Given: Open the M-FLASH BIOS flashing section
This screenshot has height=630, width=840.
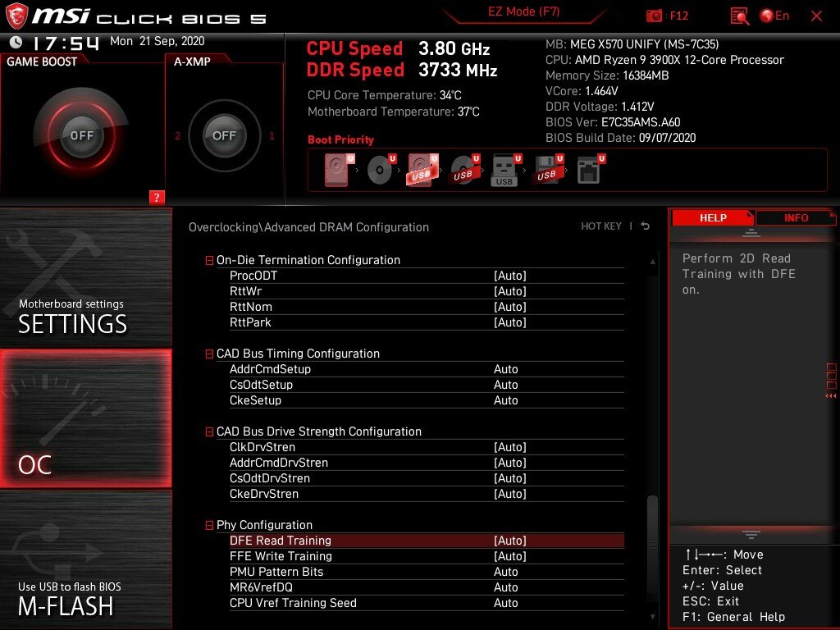Looking at the screenshot, I should point(85,559).
